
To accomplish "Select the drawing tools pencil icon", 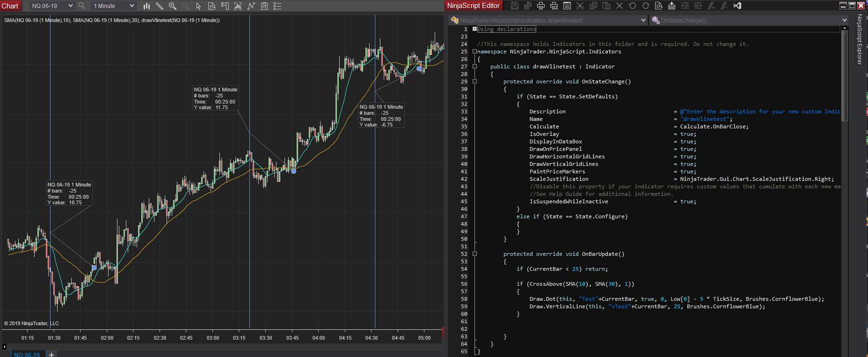I will [x=160, y=6].
